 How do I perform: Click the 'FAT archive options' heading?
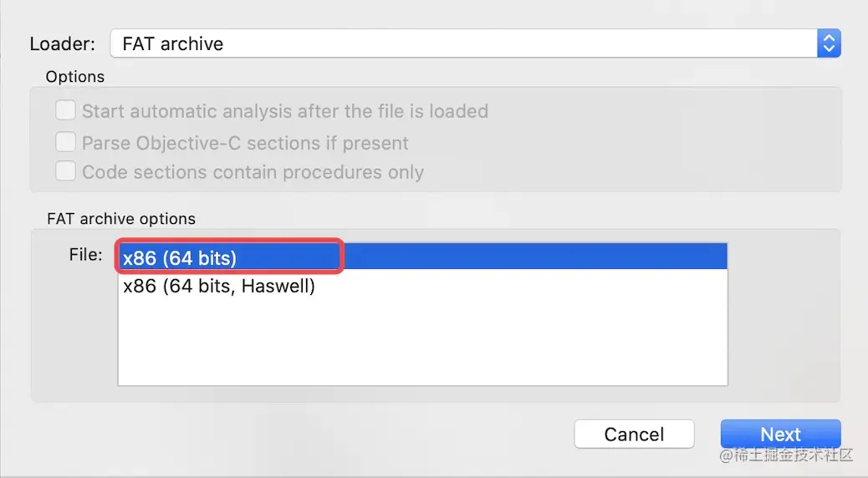coord(121,219)
